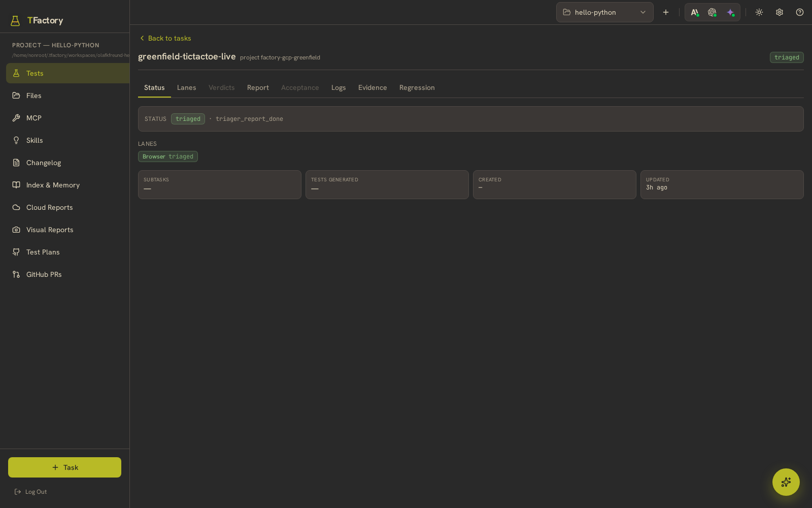
Task: Open the floating AI assistant sparkle button
Action: coord(786,482)
